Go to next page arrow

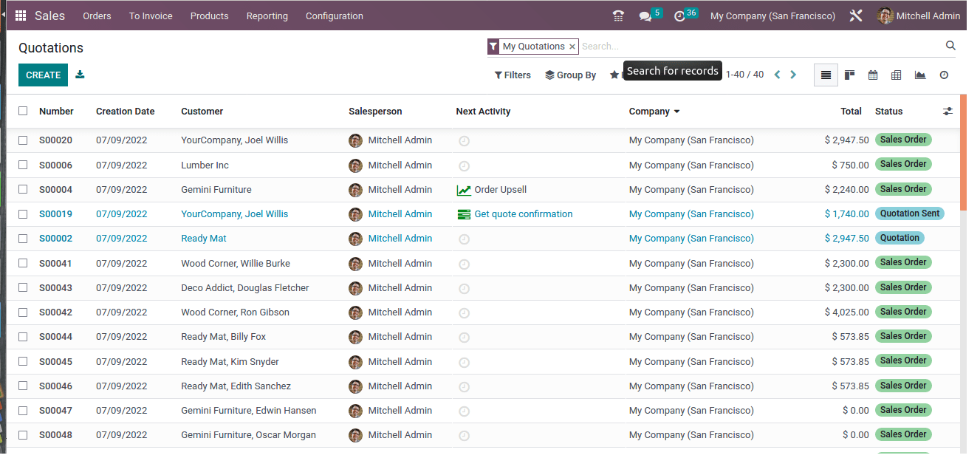click(x=793, y=75)
